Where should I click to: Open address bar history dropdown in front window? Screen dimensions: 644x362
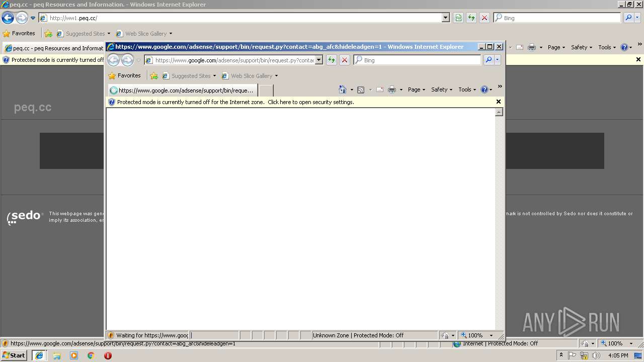pyautogui.click(x=319, y=60)
